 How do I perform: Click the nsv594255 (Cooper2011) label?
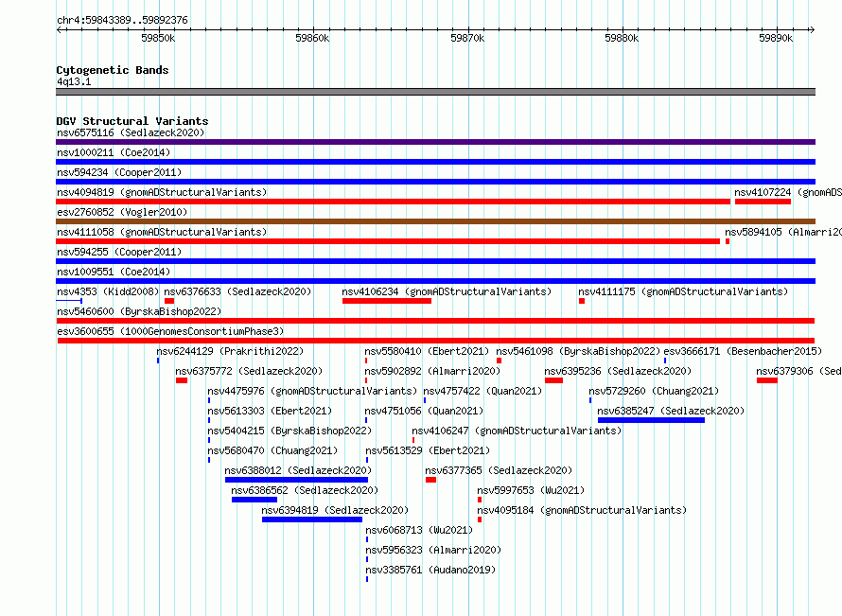click(x=119, y=252)
